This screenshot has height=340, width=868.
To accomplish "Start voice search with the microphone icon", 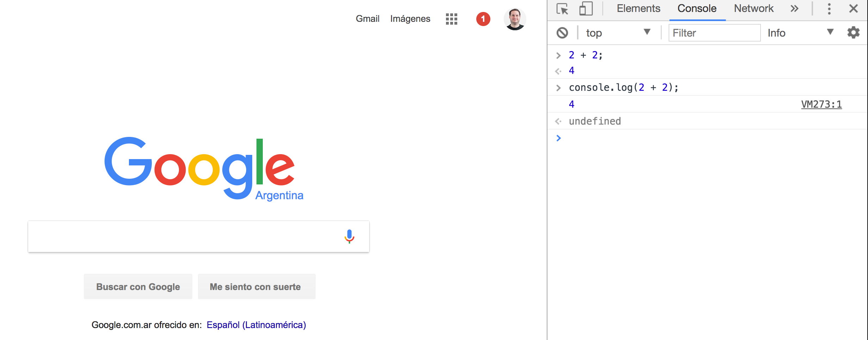I will (x=349, y=237).
